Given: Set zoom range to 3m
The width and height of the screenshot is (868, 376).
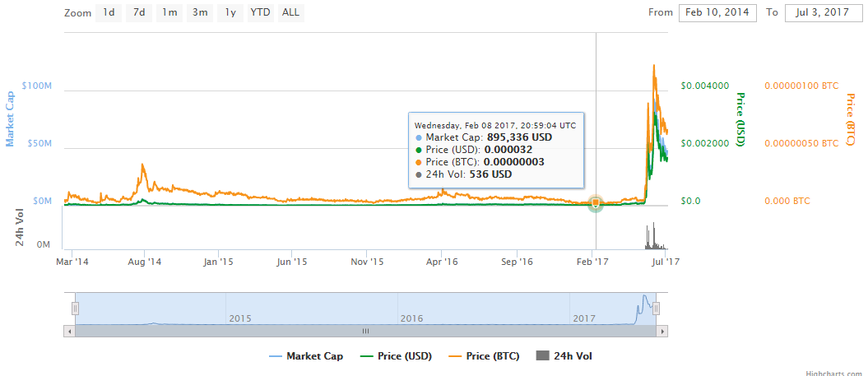Looking at the screenshot, I should [200, 12].
